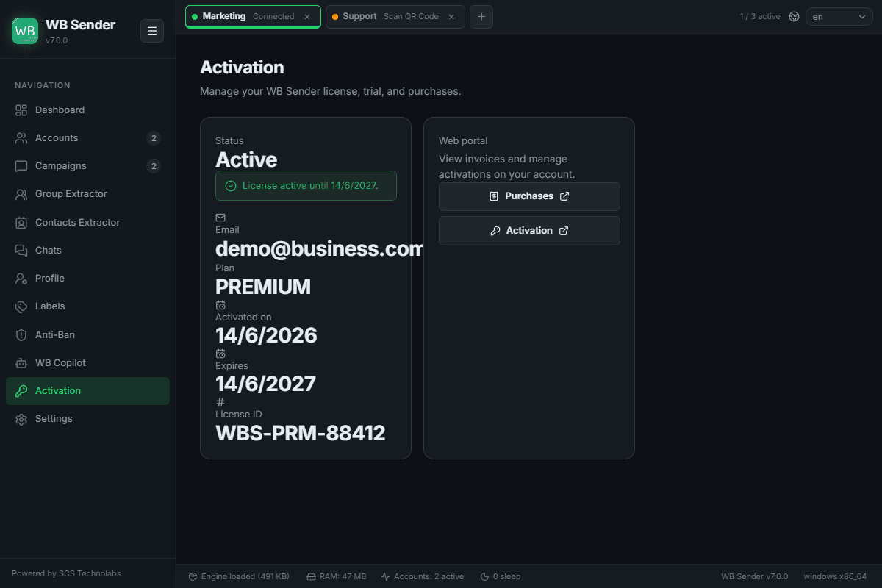Open the WB Copilot robot icon
The image size is (882, 588).
coord(21,363)
